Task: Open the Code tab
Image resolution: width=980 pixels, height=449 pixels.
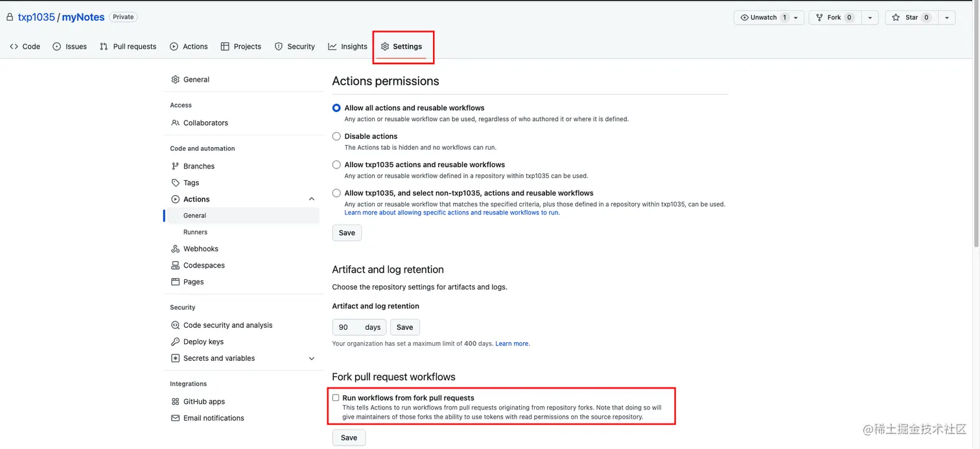Action: [x=25, y=47]
